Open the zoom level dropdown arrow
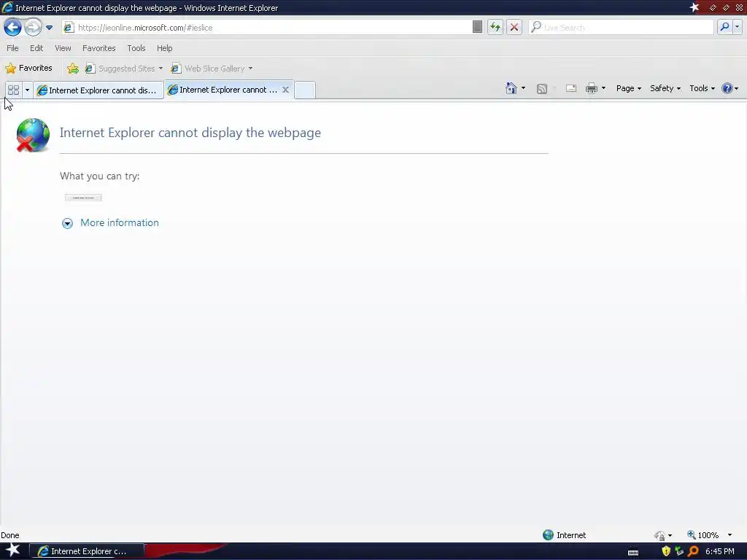 click(729, 534)
